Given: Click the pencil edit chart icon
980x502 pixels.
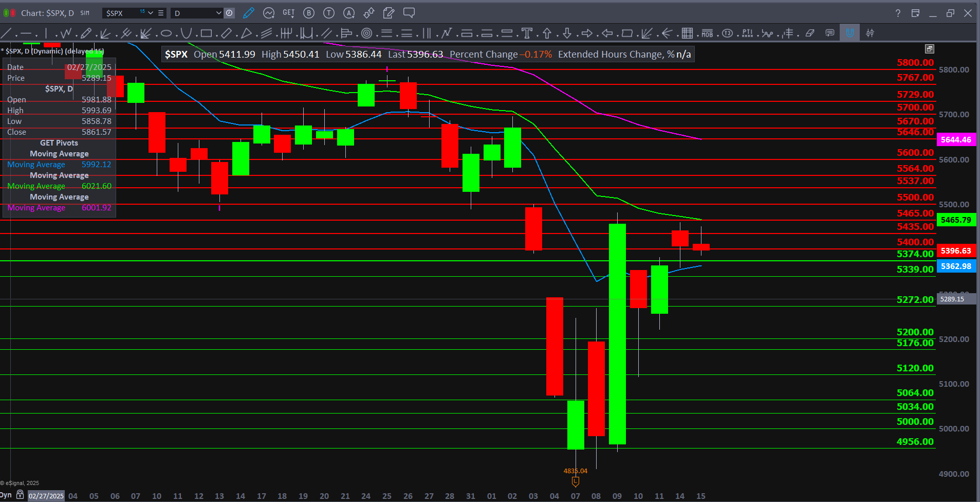Looking at the screenshot, I should (x=249, y=13).
